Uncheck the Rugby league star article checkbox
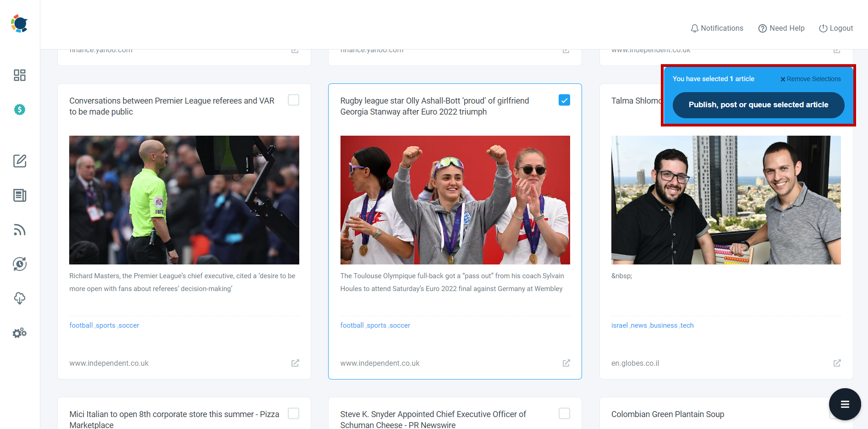868x429 pixels. 565,100
